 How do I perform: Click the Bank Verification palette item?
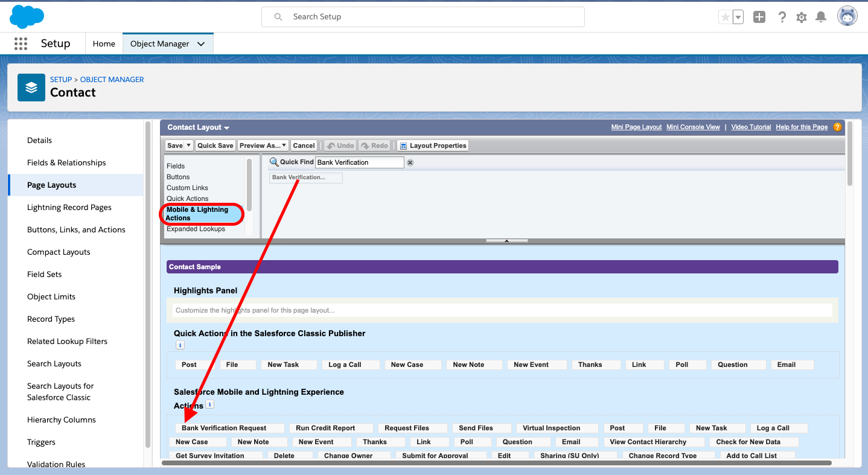(305, 177)
